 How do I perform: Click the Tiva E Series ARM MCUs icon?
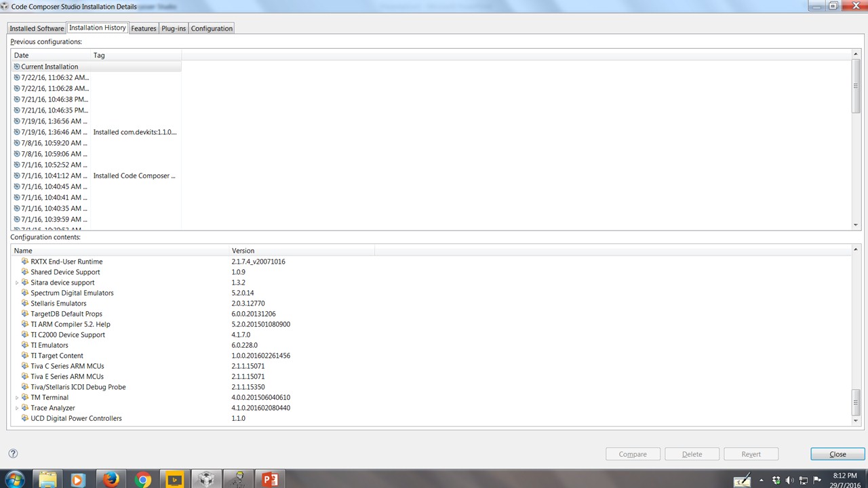pos(25,376)
